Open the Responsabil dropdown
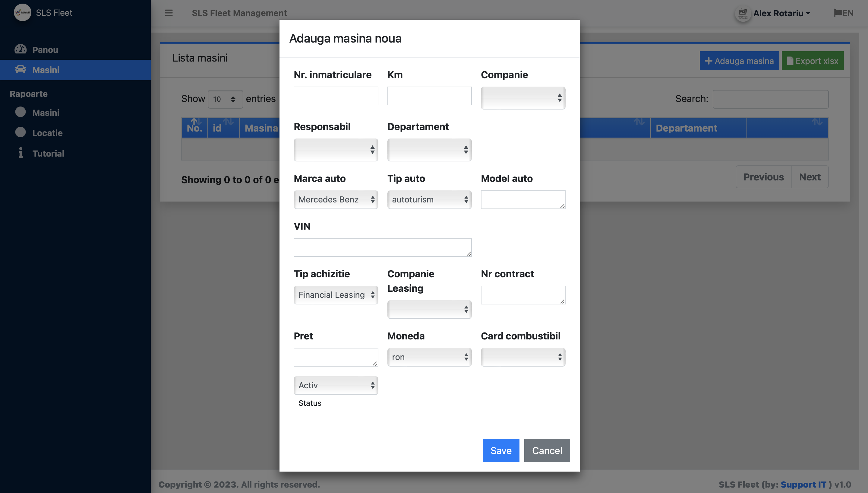 click(x=336, y=150)
